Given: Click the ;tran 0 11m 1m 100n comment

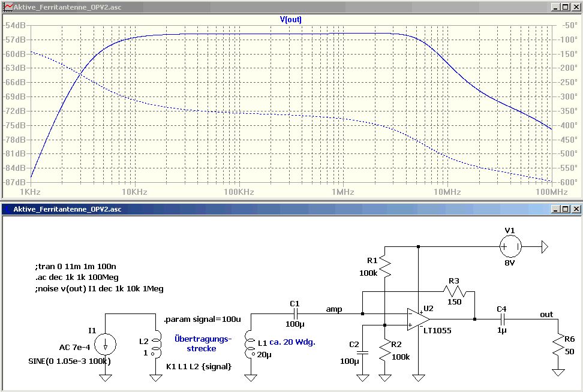Looking at the screenshot, I should (x=76, y=266).
